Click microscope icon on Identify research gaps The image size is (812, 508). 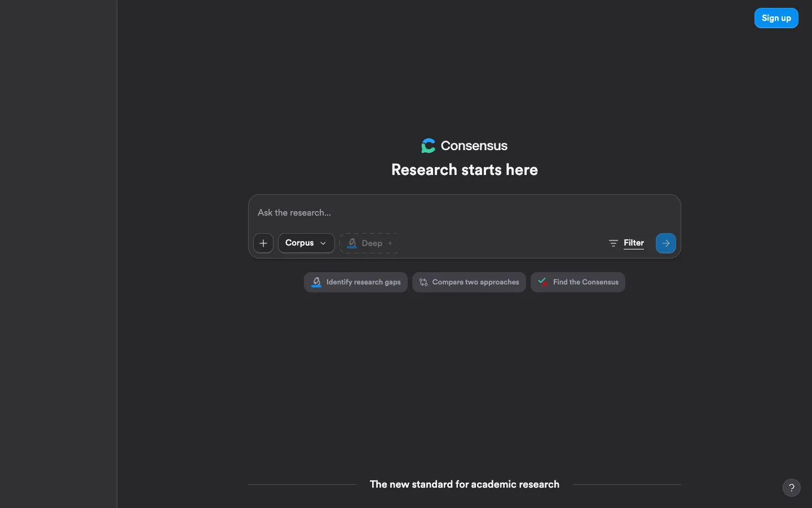click(316, 282)
